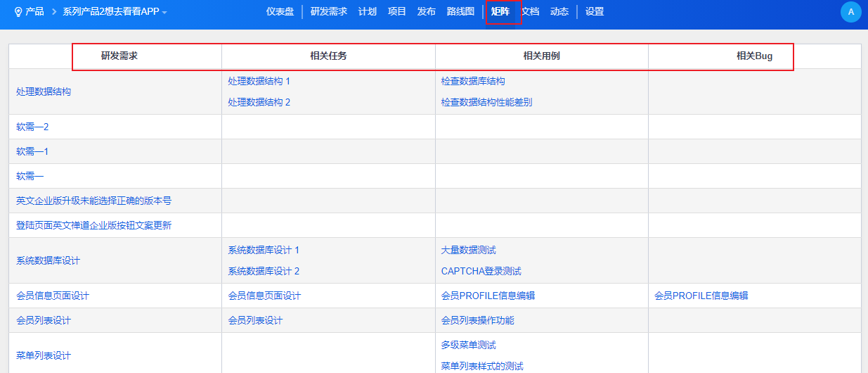Open the 计划 tab

pyautogui.click(x=368, y=12)
